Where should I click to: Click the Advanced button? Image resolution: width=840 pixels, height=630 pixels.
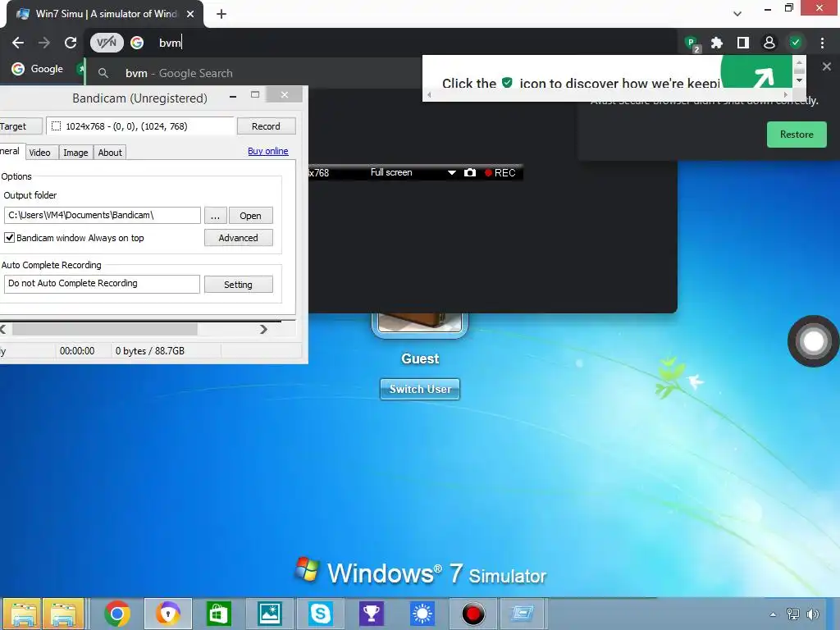[x=239, y=237]
